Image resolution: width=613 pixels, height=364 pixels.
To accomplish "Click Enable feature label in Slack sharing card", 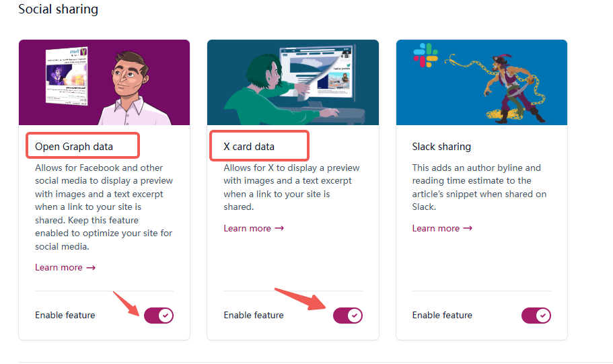I will pos(442,315).
